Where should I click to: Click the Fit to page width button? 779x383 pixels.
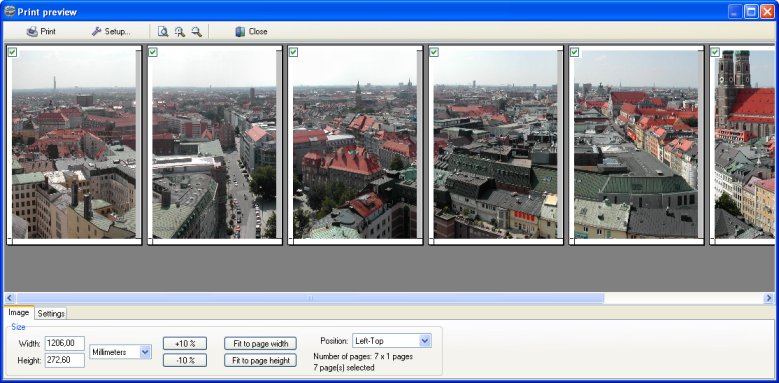coord(260,343)
